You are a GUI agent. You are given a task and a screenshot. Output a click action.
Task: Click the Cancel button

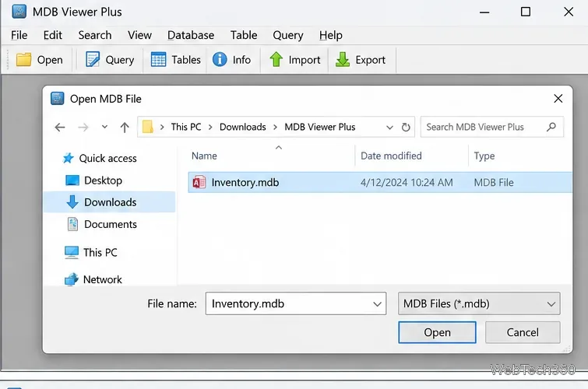pyautogui.click(x=523, y=332)
